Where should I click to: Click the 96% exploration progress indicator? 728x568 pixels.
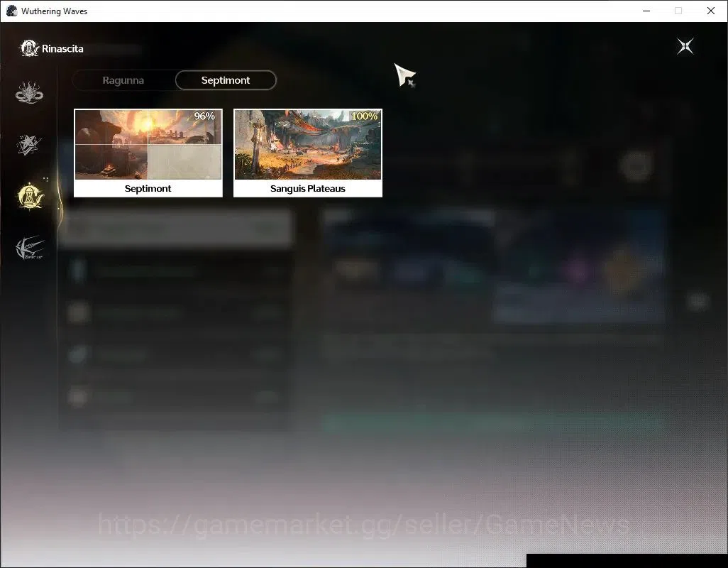click(x=204, y=116)
